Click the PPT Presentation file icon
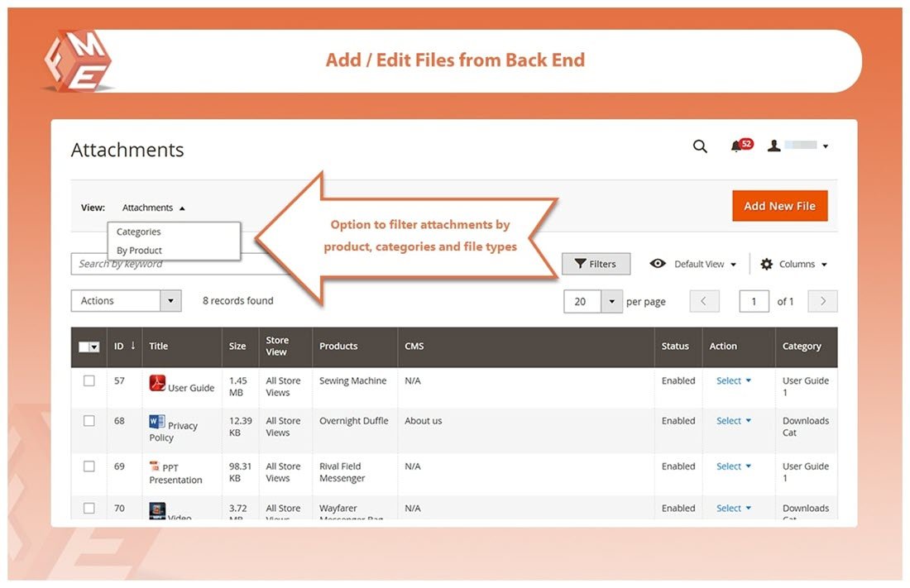The height and width of the screenshot is (588, 910). tap(155, 467)
